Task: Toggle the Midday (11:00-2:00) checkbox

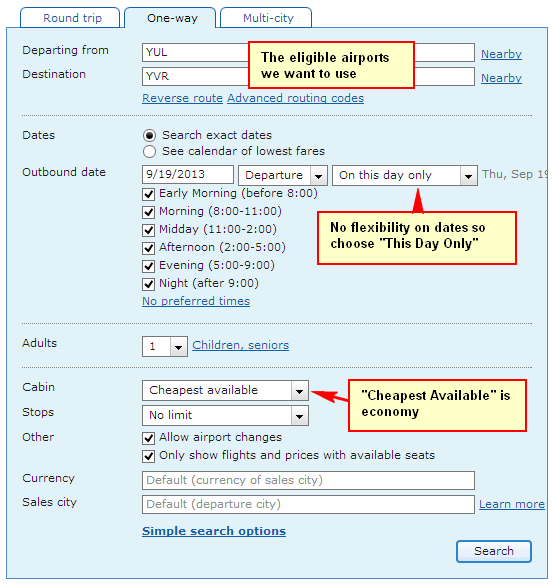Action: coord(148,230)
